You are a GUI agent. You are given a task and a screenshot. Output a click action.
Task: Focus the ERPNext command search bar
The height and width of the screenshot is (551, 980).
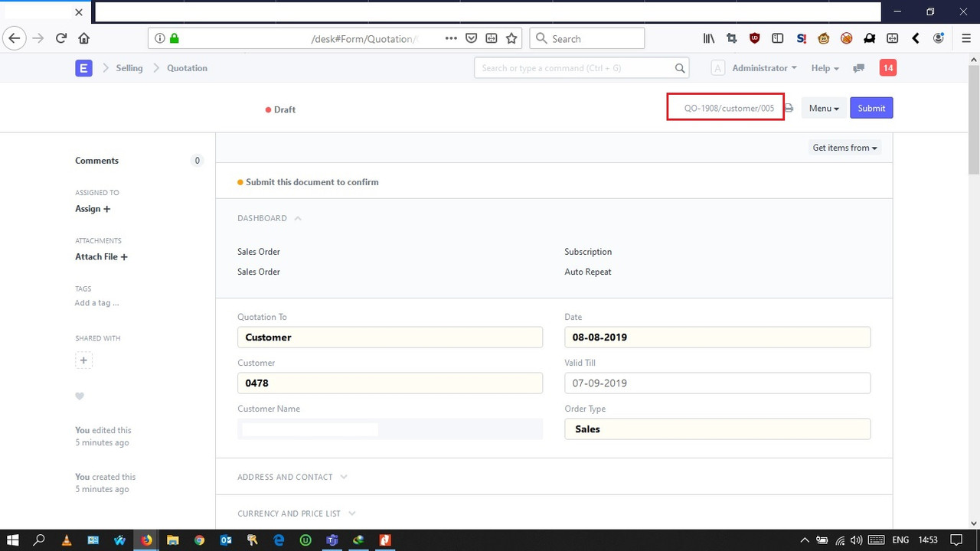point(581,68)
